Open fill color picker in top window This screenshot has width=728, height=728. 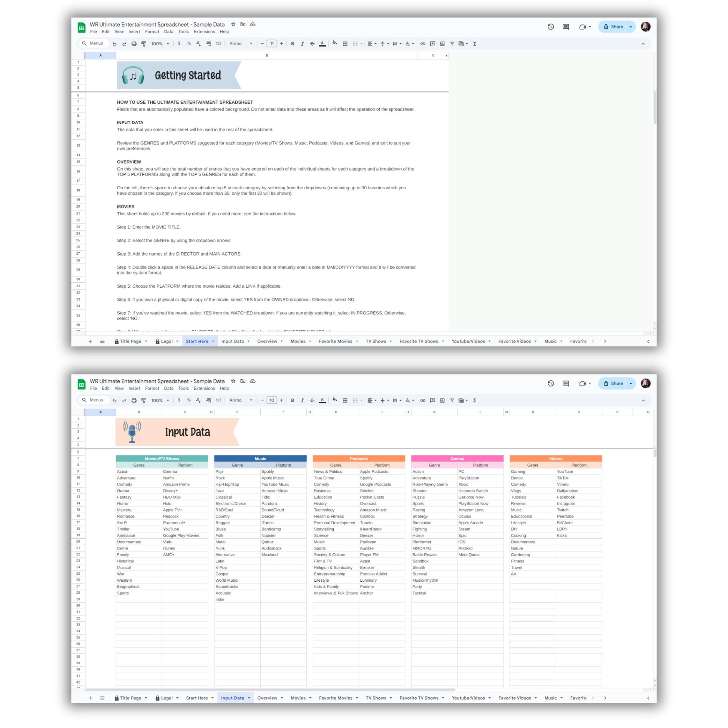pyautogui.click(x=334, y=43)
